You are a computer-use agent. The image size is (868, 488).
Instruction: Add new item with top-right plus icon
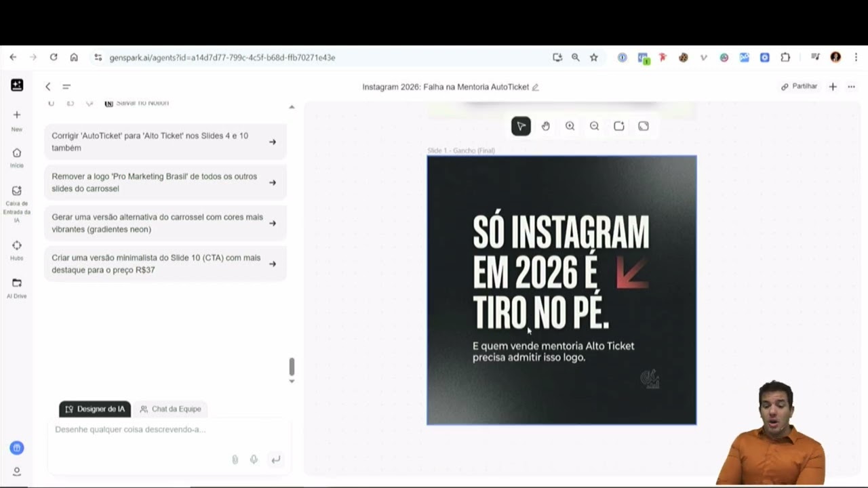click(833, 87)
